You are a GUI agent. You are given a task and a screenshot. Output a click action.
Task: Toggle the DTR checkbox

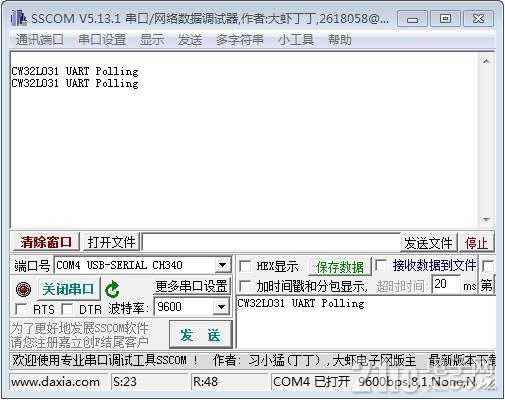pos(67,309)
